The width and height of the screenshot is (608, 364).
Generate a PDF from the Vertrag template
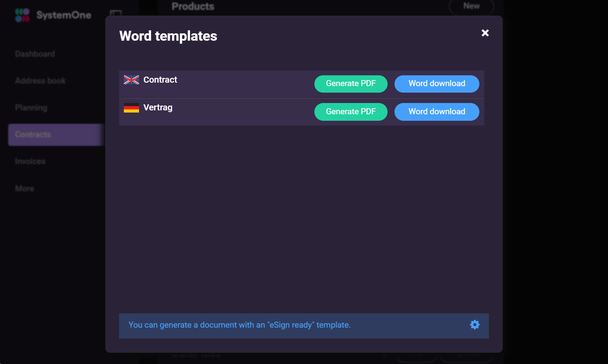[351, 112]
